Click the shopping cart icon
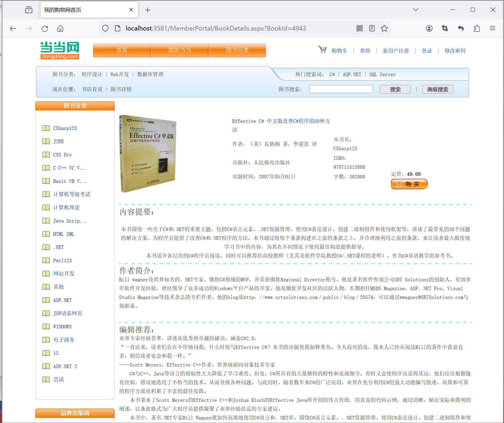This screenshot has height=423, width=504. point(322,50)
